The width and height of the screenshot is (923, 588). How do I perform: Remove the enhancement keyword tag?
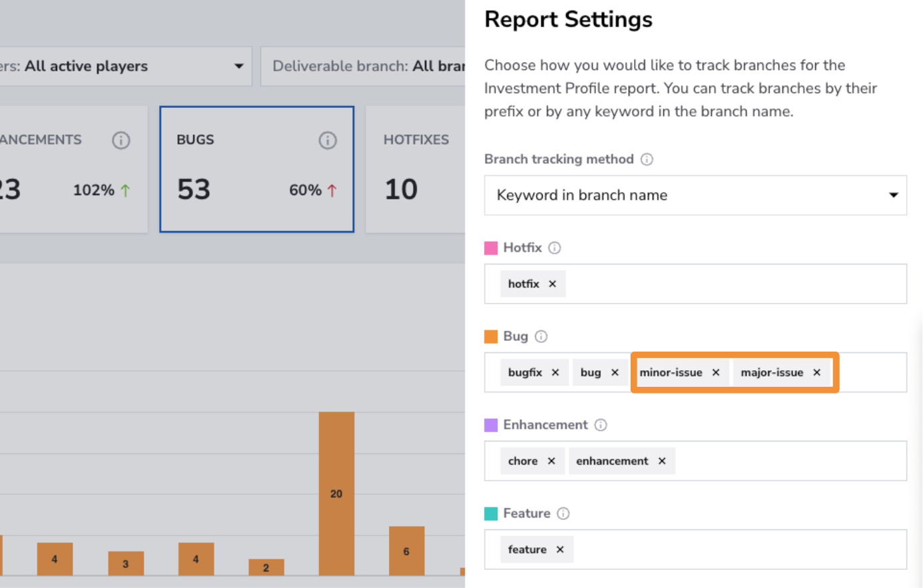[662, 461]
